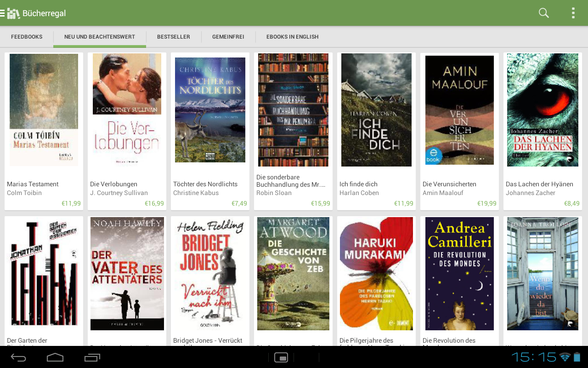Tap the €11,99 price of Marias Testament
Viewport: 588px width, 368px height.
tap(71, 203)
